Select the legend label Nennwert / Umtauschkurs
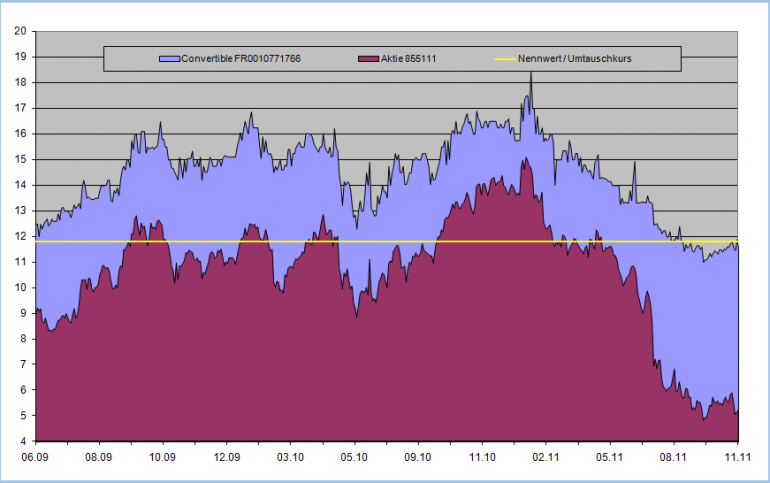770x483 pixels. pos(575,59)
